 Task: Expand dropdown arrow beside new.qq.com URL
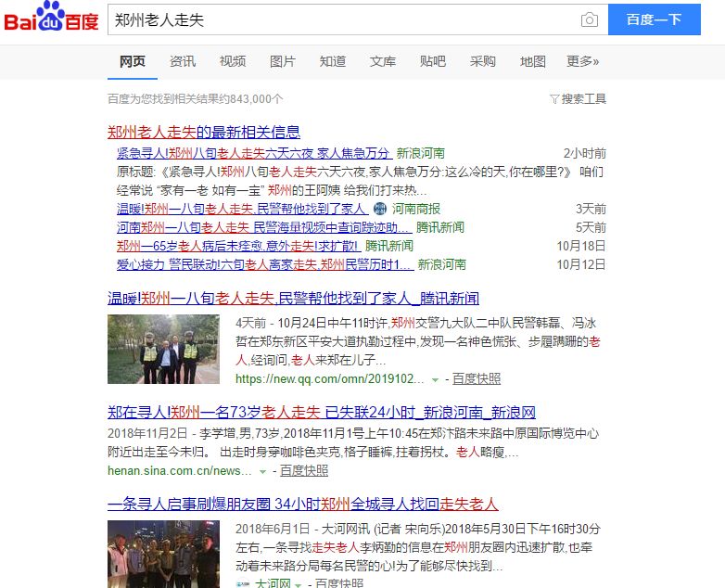435,380
